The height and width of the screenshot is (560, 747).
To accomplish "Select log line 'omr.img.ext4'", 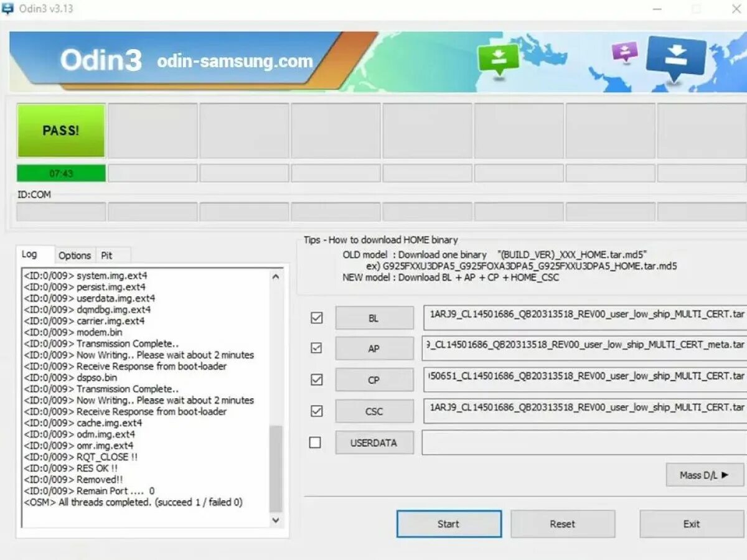I will click(x=78, y=446).
